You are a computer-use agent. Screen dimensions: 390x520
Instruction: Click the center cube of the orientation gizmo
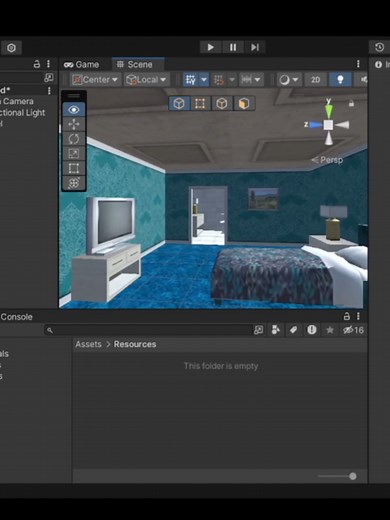(328, 125)
